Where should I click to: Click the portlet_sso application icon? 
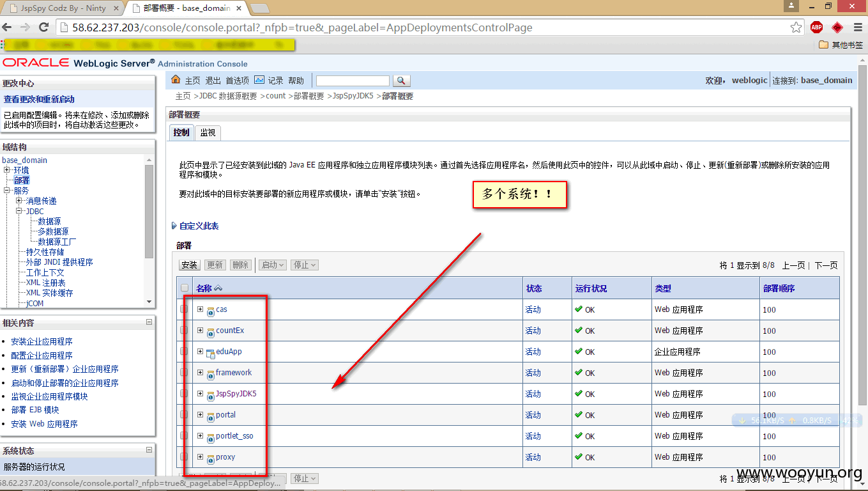210,438
